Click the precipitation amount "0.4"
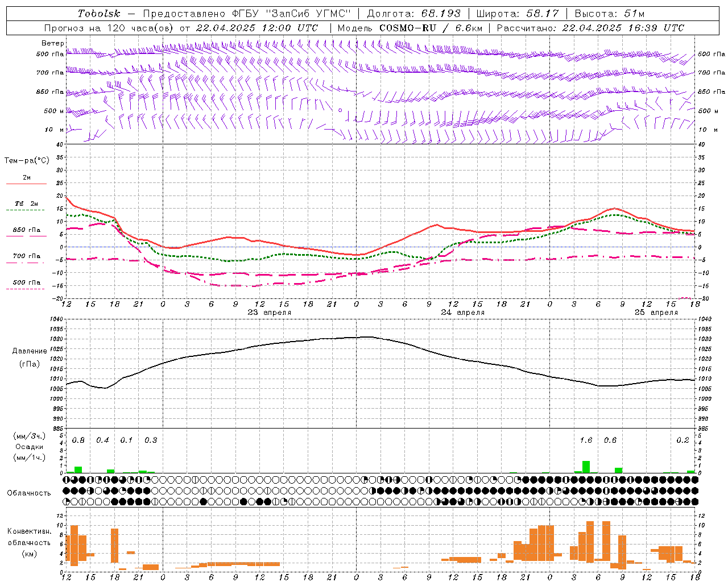The height and width of the screenshot is (582, 728). tap(102, 440)
